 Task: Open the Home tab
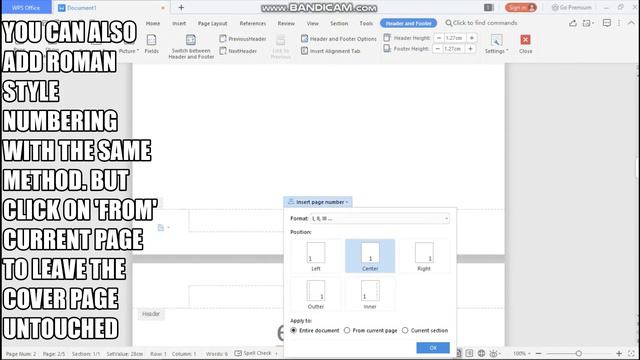(x=153, y=23)
